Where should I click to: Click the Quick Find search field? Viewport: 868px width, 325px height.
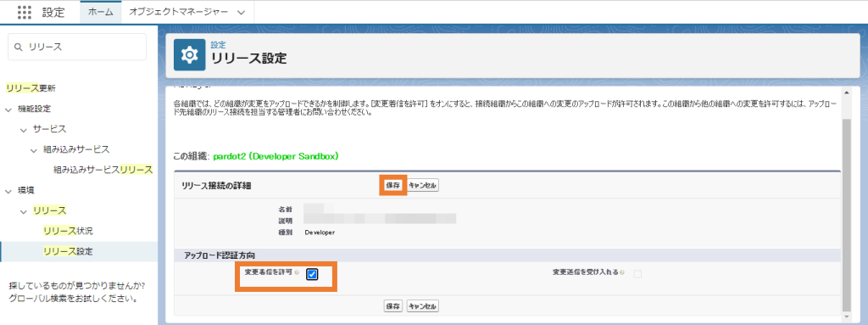click(x=77, y=48)
